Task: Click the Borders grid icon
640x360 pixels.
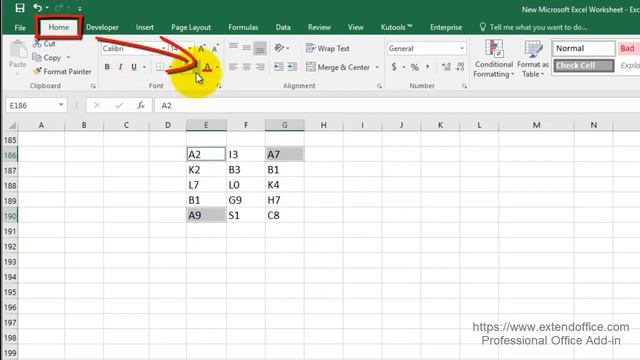Action: 160,67
